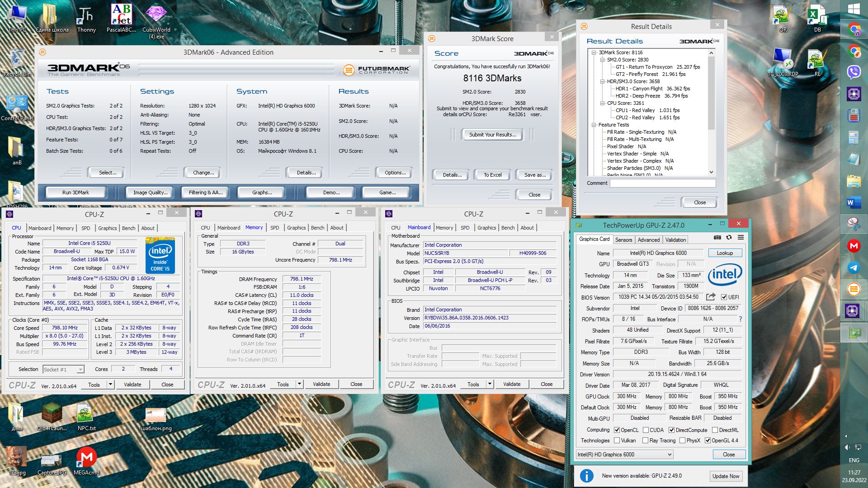Click the Submit Your Results button
The width and height of the screenshot is (868, 488).
(492, 135)
